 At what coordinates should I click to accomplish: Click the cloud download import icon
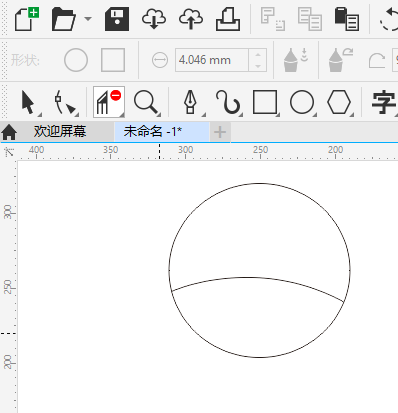[154, 19]
